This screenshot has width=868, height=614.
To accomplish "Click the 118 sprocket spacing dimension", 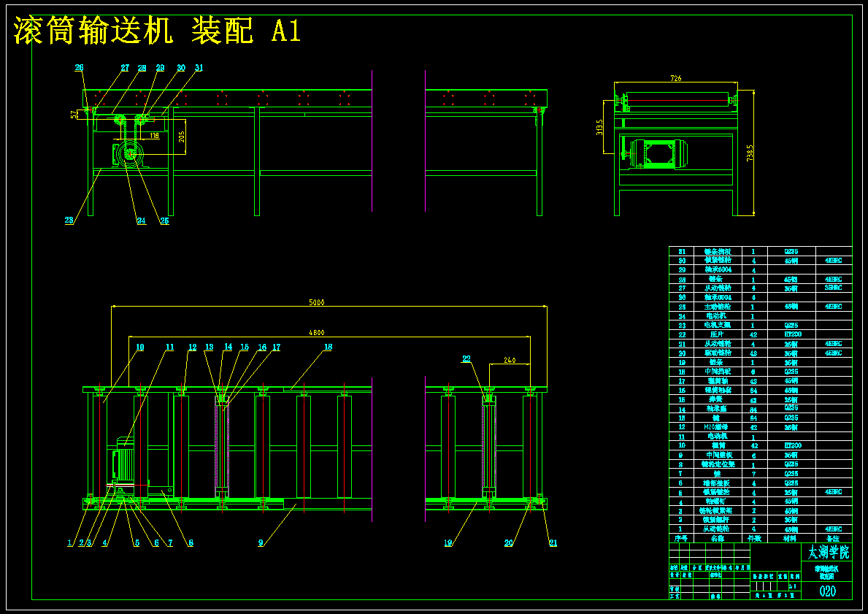I will [x=154, y=135].
